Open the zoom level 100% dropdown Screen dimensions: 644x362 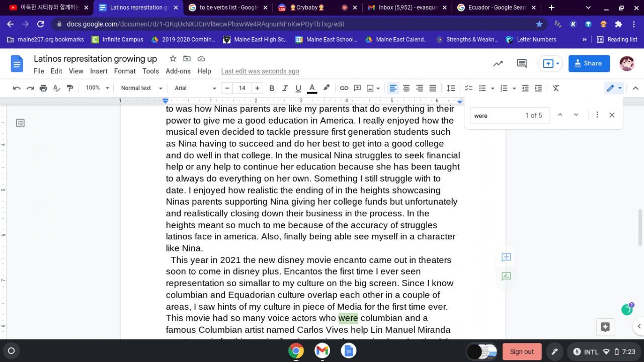pyautogui.click(x=97, y=88)
